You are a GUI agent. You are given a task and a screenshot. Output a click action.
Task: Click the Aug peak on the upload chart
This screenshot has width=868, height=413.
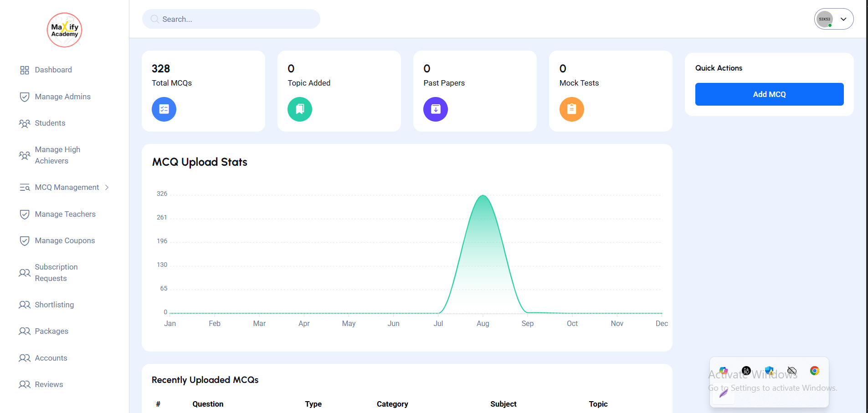pos(483,196)
